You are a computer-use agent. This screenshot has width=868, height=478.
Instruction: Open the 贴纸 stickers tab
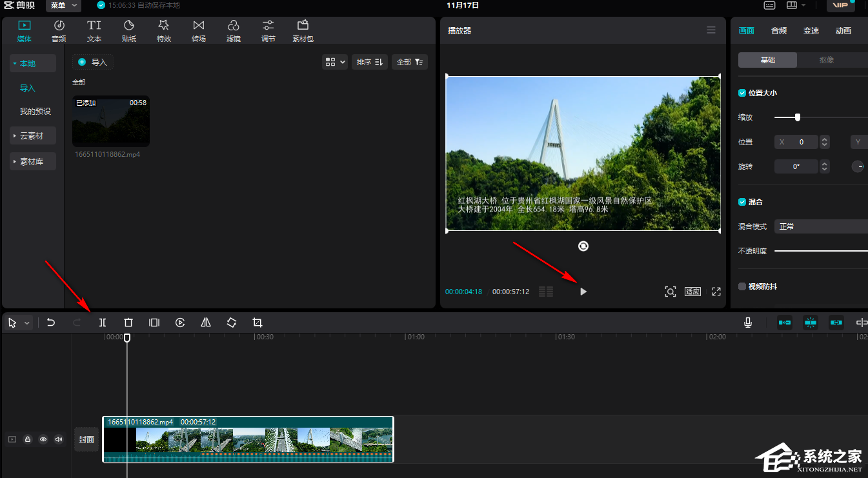point(129,31)
